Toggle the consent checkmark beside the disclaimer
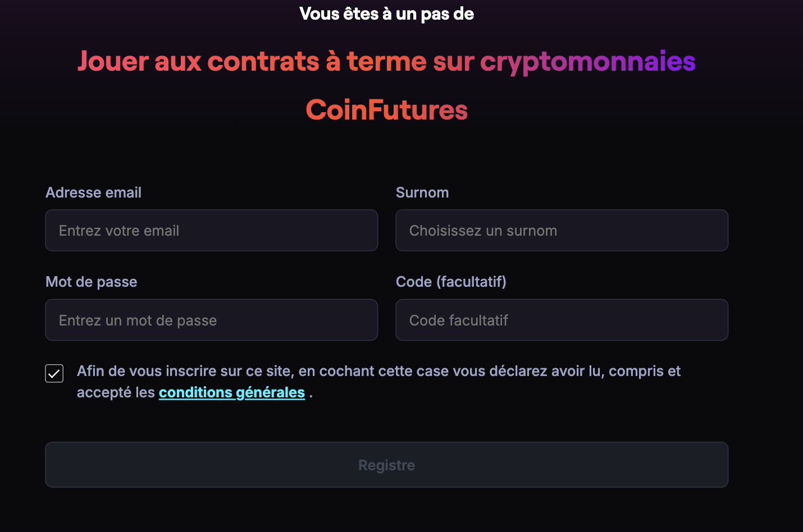Viewport: 803px width, 532px height. [54, 373]
